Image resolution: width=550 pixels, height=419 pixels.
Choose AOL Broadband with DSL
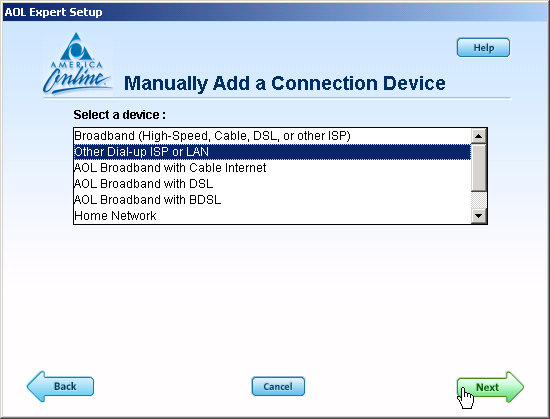(272, 184)
